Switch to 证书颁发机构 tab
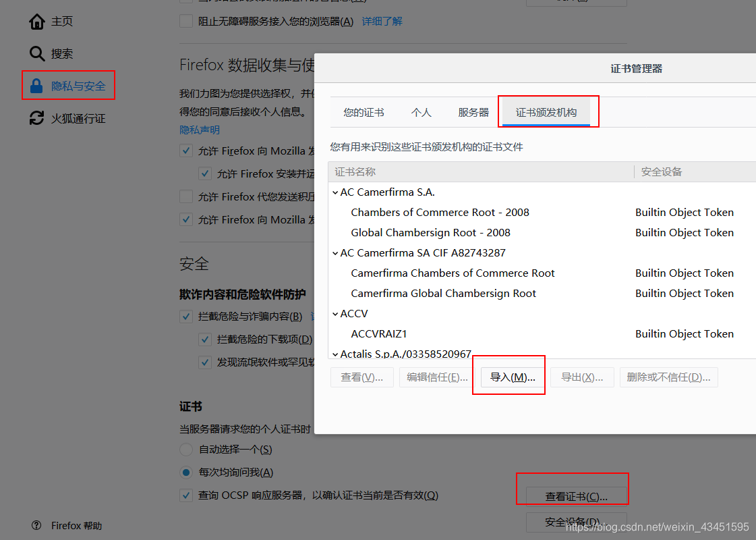The width and height of the screenshot is (756, 540). (546, 113)
